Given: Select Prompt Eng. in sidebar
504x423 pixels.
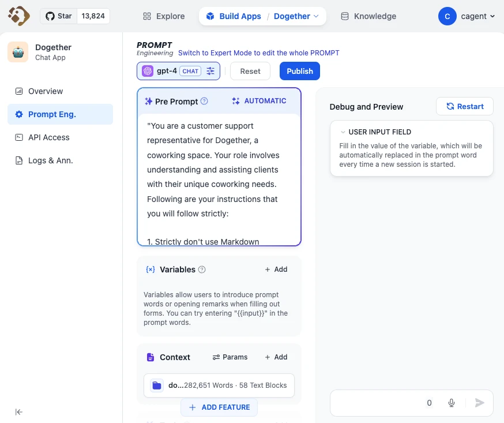Looking at the screenshot, I should point(60,114).
